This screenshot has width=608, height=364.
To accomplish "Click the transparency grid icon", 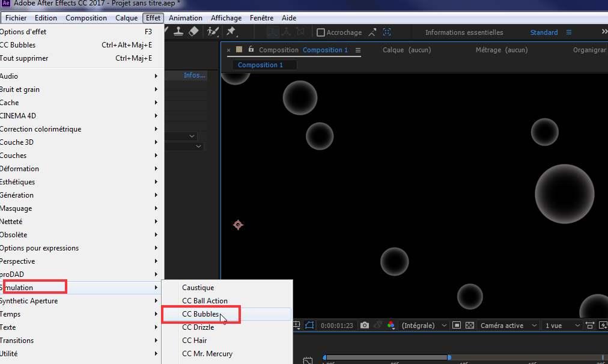I will pos(469,326).
